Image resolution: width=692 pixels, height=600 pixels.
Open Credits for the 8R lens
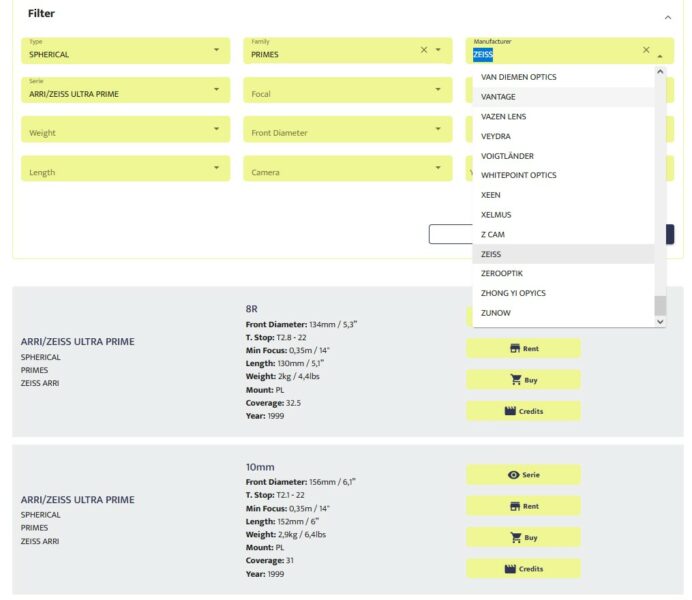click(x=523, y=411)
